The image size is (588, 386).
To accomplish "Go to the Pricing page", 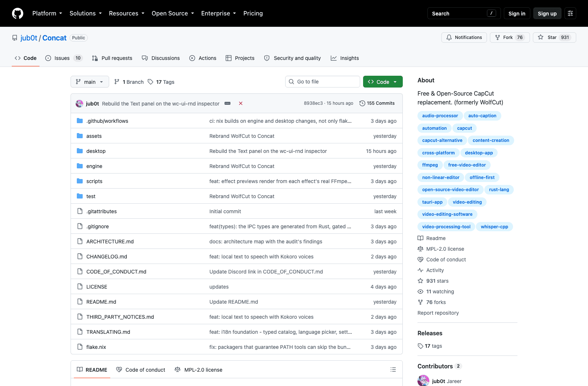I will click(x=253, y=13).
